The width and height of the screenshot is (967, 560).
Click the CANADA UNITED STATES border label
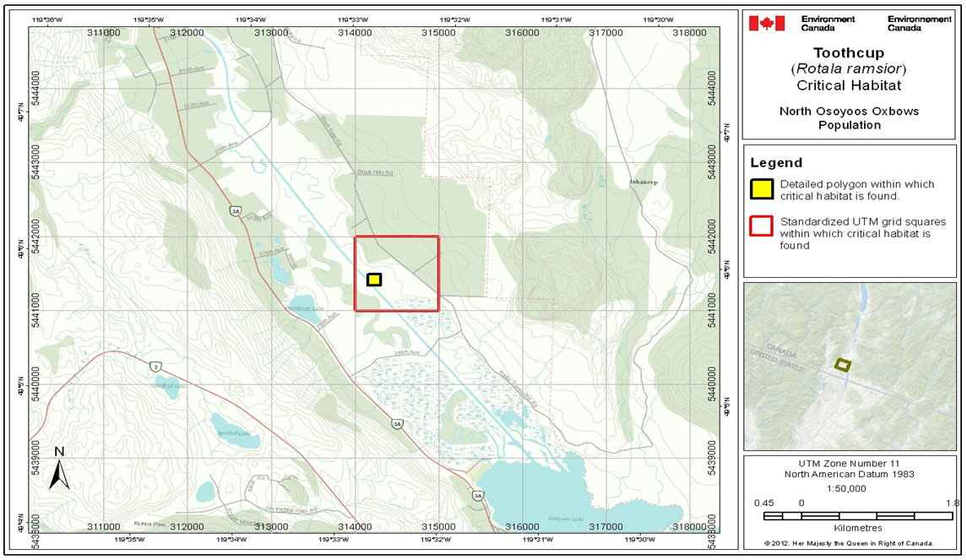click(777, 357)
